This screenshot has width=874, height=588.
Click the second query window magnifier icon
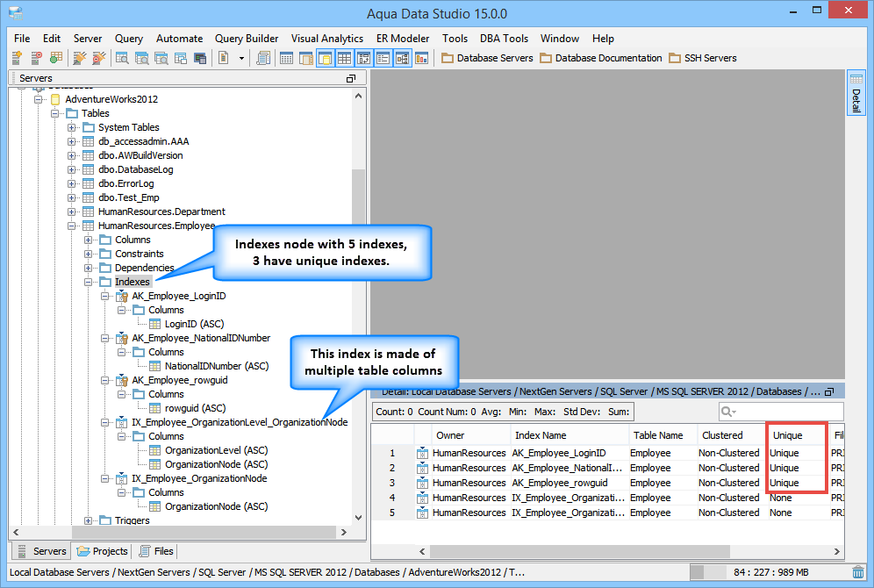tap(141, 58)
